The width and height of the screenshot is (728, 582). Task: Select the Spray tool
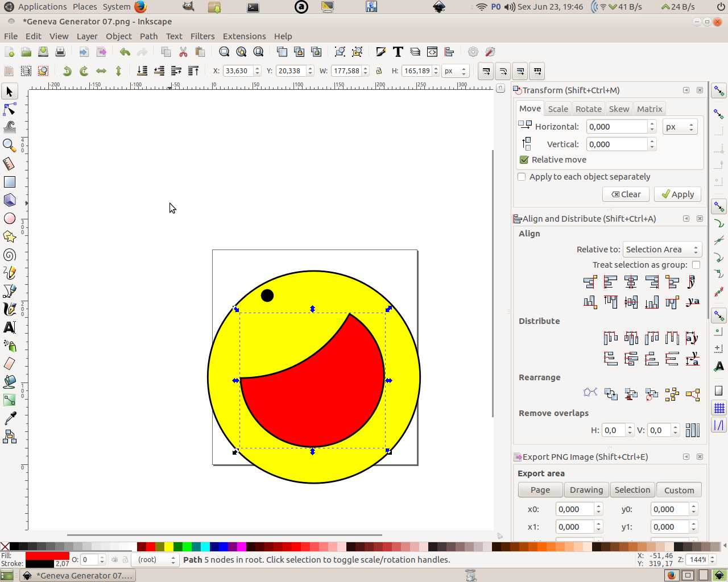[10, 346]
